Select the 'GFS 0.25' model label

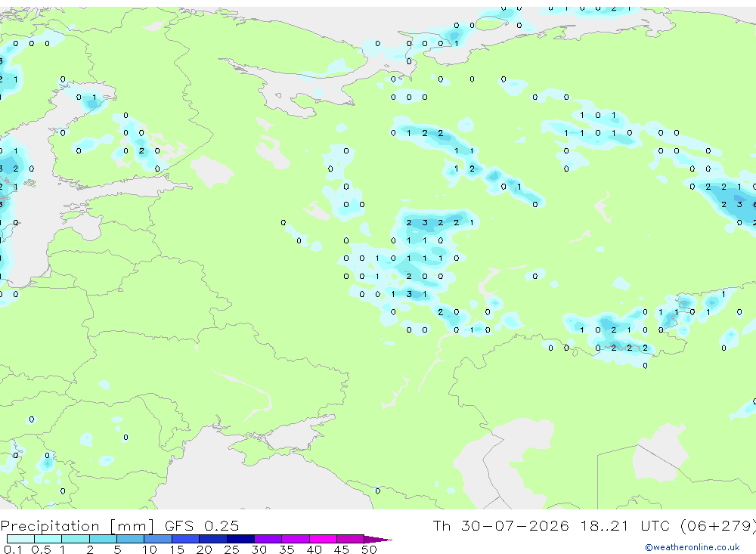[x=202, y=525]
